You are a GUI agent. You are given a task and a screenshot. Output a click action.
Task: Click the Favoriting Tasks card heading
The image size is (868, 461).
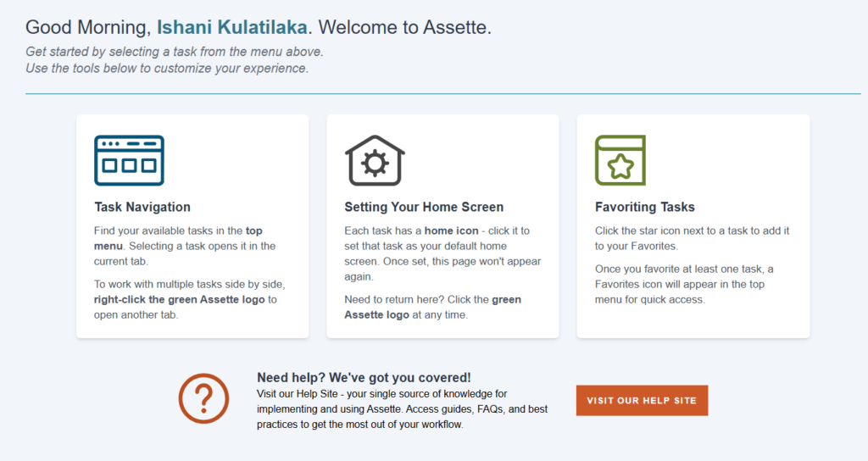(644, 207)
